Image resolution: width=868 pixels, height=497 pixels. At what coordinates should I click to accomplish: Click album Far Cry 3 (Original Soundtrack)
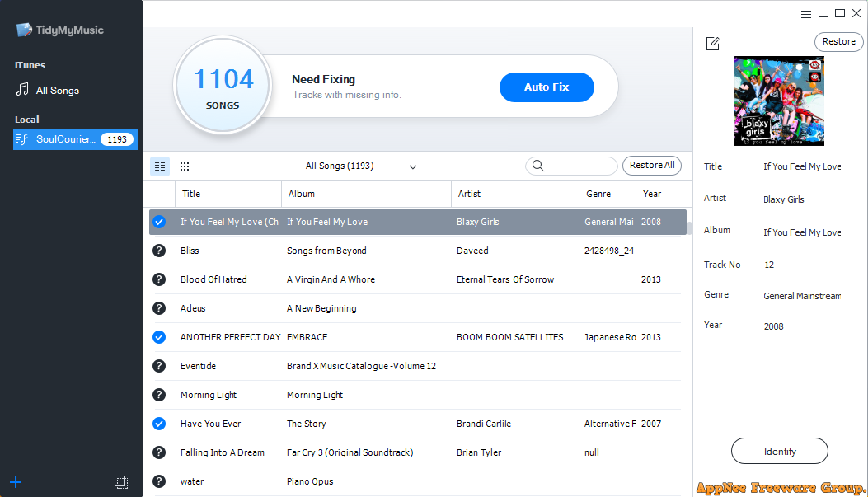coord(350,452)
